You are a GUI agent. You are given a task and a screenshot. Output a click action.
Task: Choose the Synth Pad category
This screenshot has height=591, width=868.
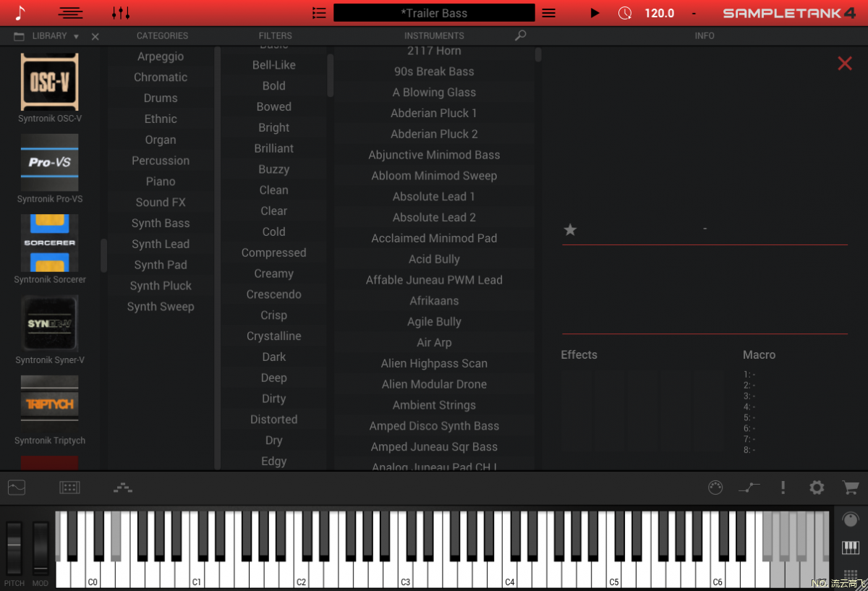click(161, 265)
